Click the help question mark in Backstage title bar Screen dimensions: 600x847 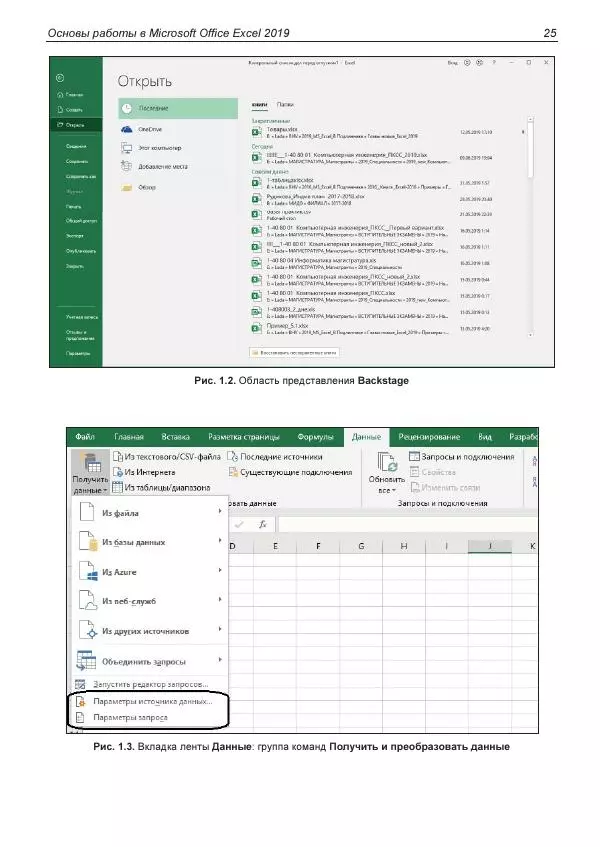point(494,63)
